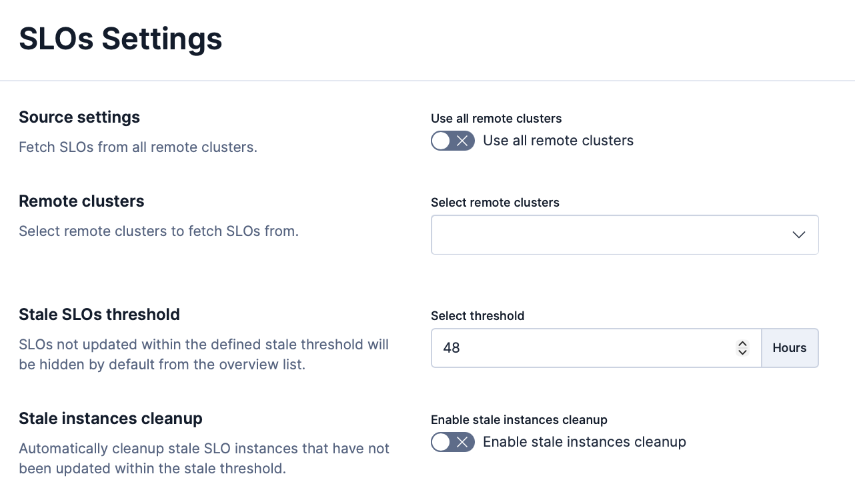
Task: Click the Enable stale instances cleanup label text
Action: (584, 442)
